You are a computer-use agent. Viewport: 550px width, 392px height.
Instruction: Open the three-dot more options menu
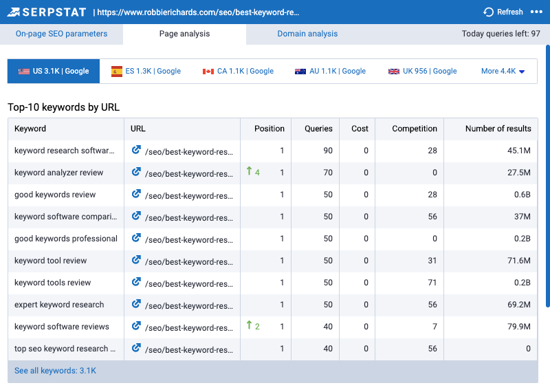point(536,12)
